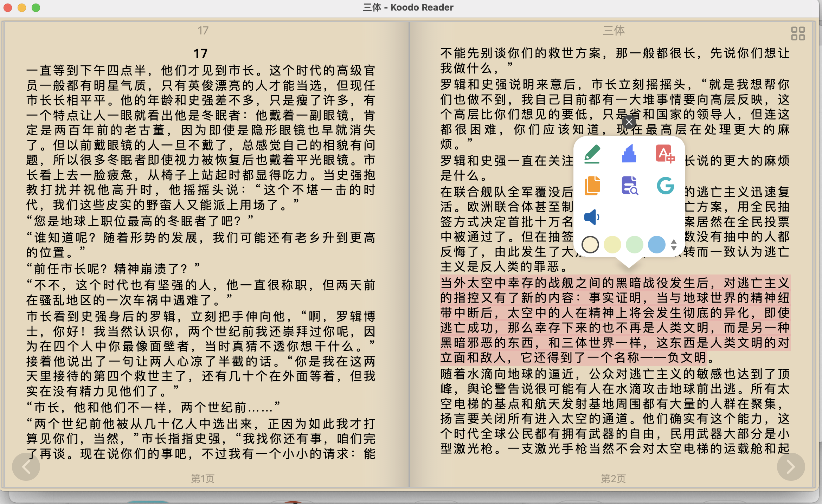Open the translate text icon

click(665, 154)
